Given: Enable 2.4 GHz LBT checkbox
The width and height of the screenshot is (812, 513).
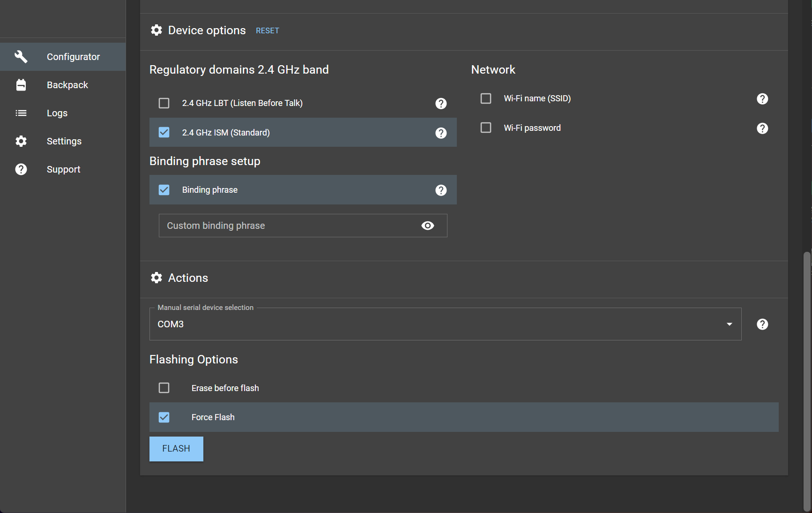Looking at the screenshot, I should coord(164,103).
